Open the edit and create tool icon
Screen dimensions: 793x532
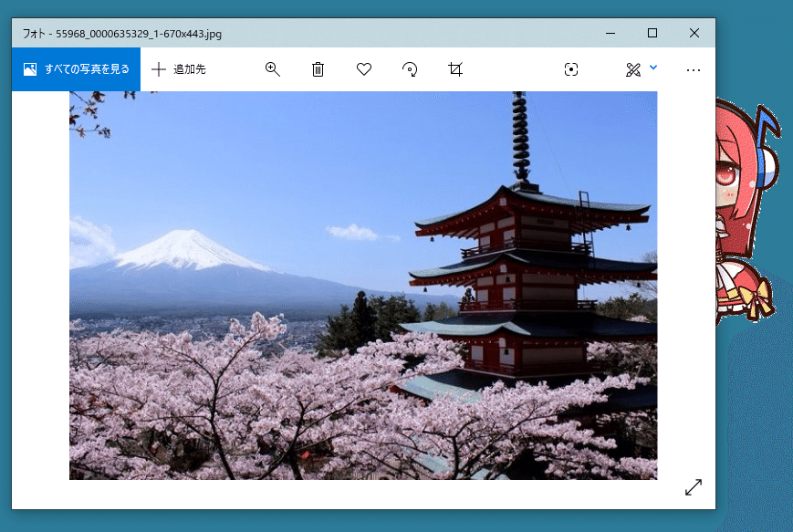click(x=633, y=69)
